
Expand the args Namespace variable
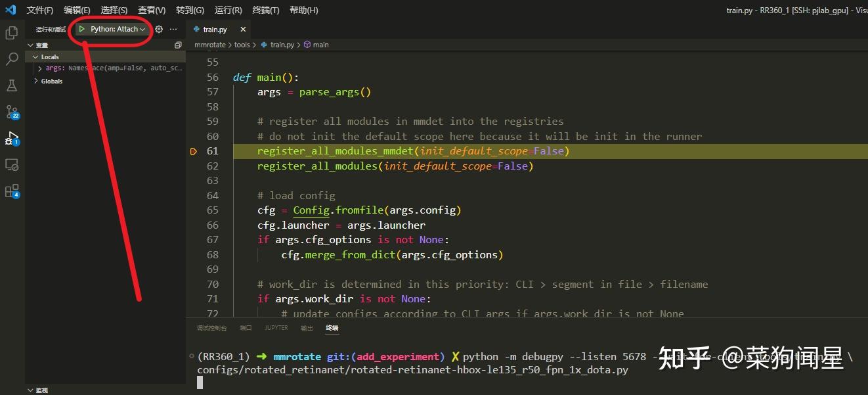pos(39,68)
